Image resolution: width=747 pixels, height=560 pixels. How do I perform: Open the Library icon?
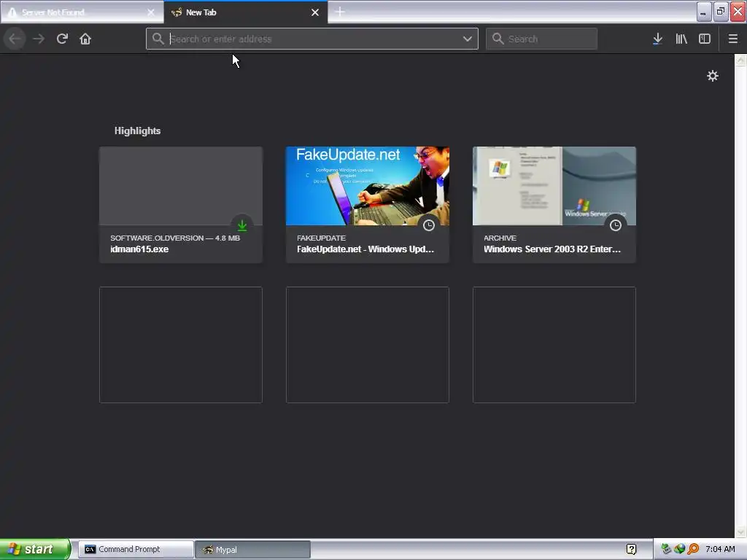pyautogui.click(x=681, y=39)
